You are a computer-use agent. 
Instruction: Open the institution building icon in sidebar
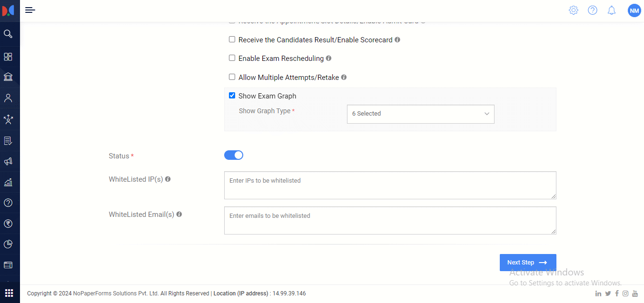pyautogui.click(x=8, y=77)
